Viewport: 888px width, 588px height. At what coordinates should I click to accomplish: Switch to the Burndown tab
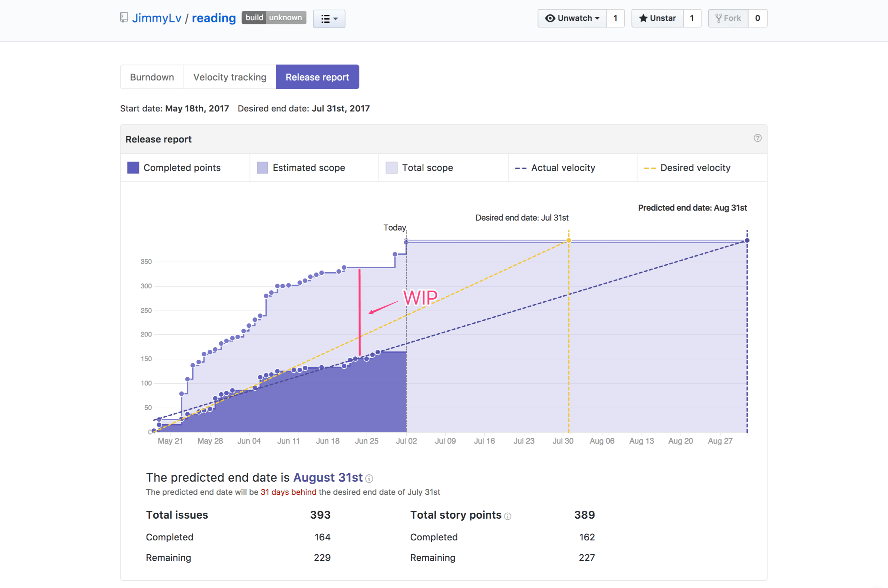pyautogui.click(x=152, y=77)
